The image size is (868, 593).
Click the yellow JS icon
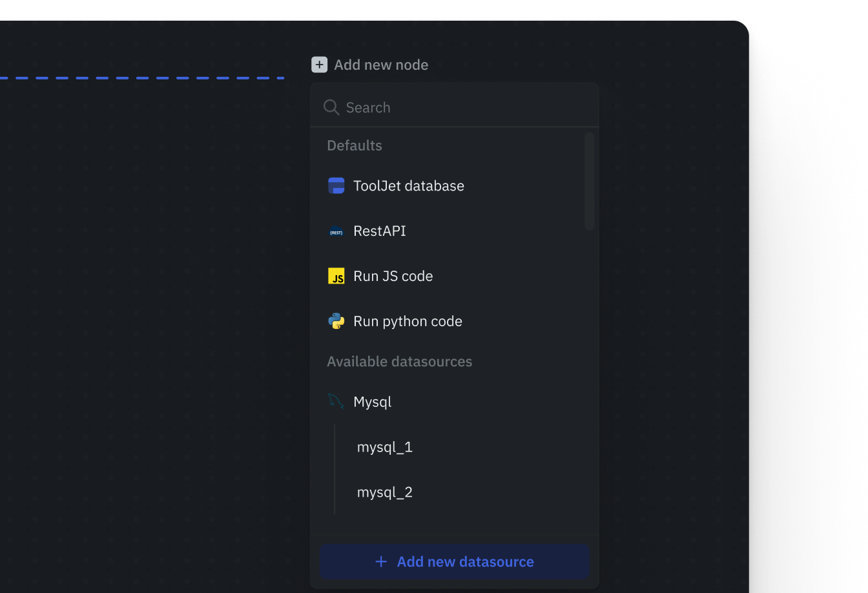tap(336, 276)
